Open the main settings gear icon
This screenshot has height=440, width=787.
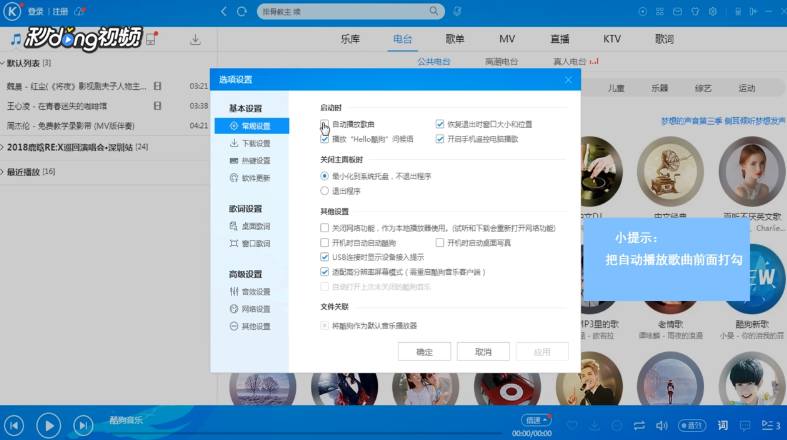pyautogui.click(x=713, y=11)
